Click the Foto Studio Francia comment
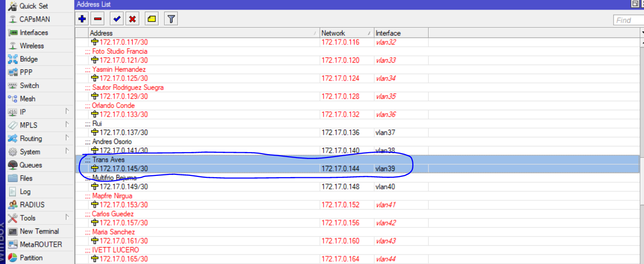644x264 pixels. pyautogui.click(x=120, y=51)
